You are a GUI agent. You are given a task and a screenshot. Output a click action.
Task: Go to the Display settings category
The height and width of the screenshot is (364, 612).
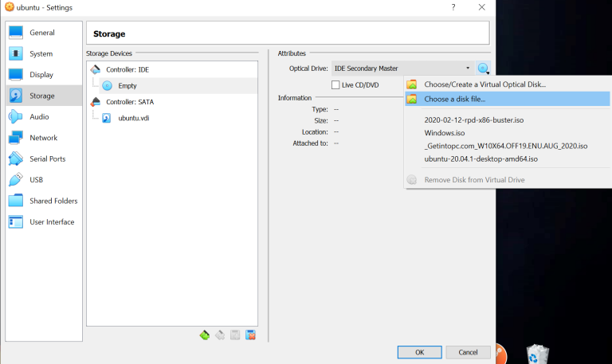tap(41, 75)
